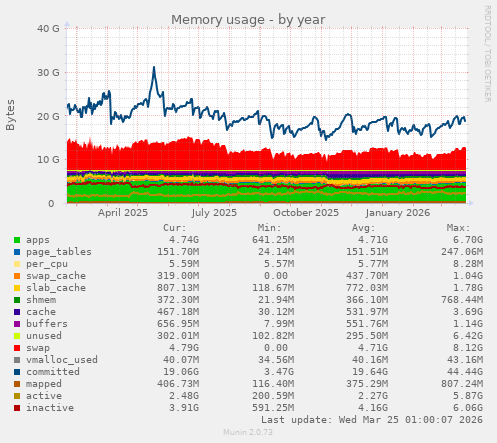Screen dimensions: 497x443
Task: Click the active olive legend square
Action: coord(17,396)
